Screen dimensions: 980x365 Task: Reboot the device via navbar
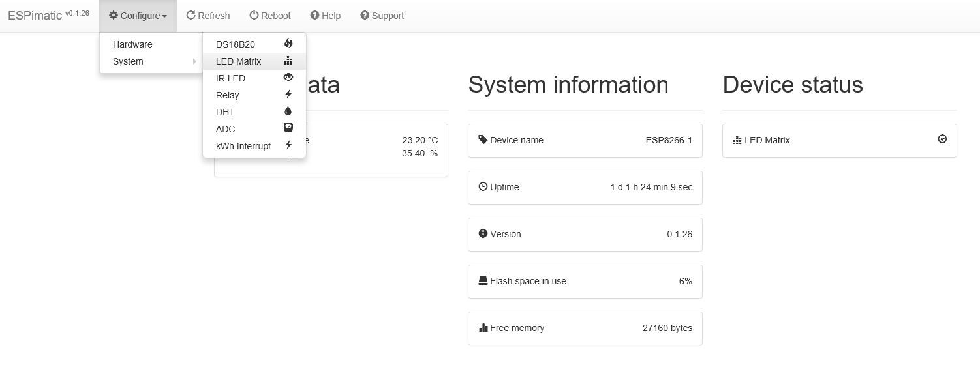(x=270, y=16)
